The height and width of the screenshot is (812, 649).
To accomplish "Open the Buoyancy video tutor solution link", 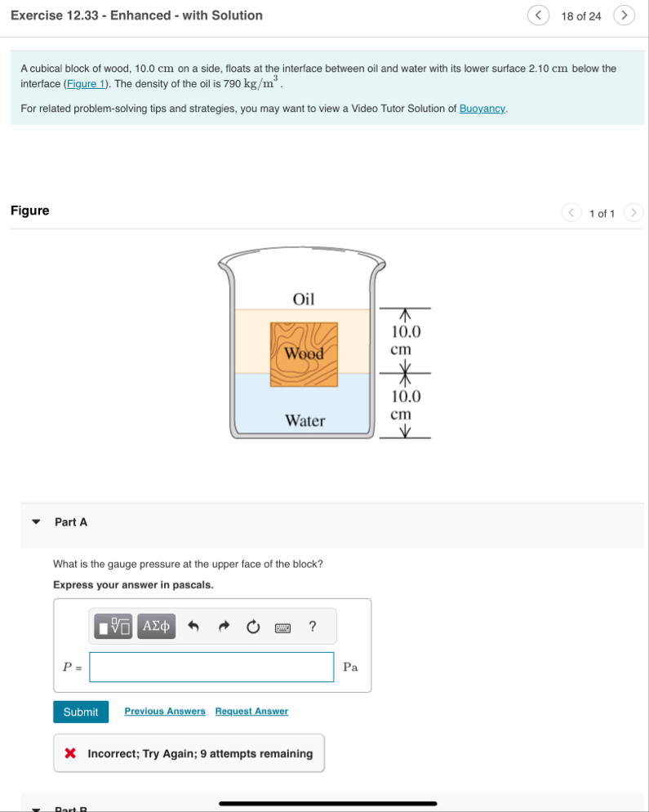I will tap(482, 108).
